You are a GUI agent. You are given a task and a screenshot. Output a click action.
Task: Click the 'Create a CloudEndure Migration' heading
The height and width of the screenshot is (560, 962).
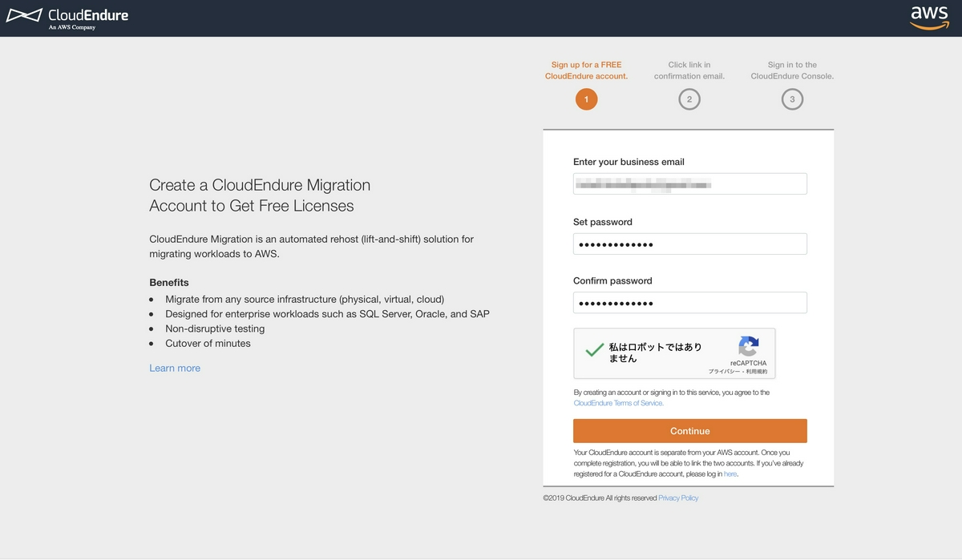[x=260, y=195]
